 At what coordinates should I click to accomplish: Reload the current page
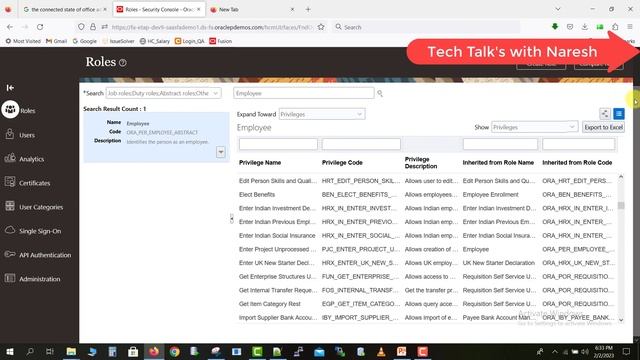(40, 27)
